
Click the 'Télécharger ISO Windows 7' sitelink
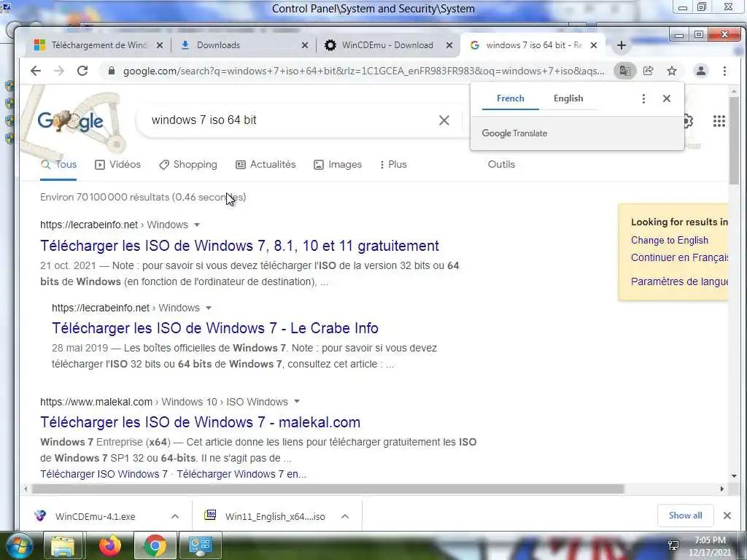point(104,474)
